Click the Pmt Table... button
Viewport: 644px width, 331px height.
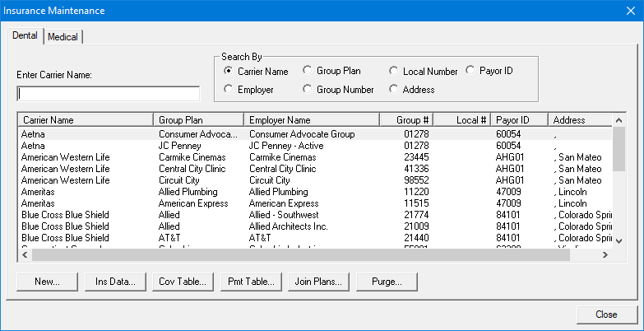tap(252, 282)
